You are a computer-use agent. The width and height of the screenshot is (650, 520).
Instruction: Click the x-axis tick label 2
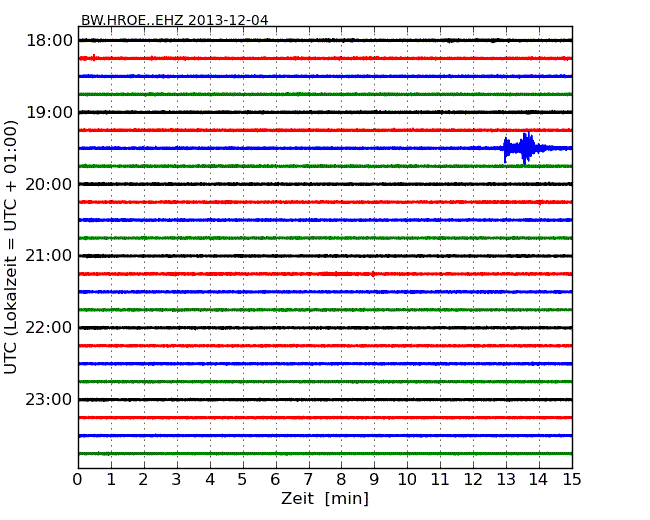pos(143,480)
